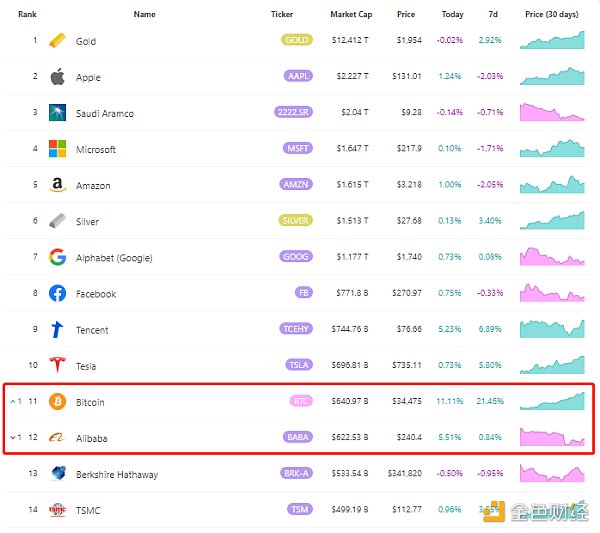Click the Facebook logo icon

point(58,294)
